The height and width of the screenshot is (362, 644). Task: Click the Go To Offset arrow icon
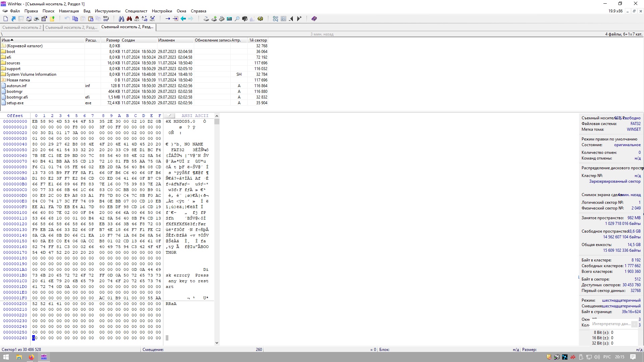point(168,19)
